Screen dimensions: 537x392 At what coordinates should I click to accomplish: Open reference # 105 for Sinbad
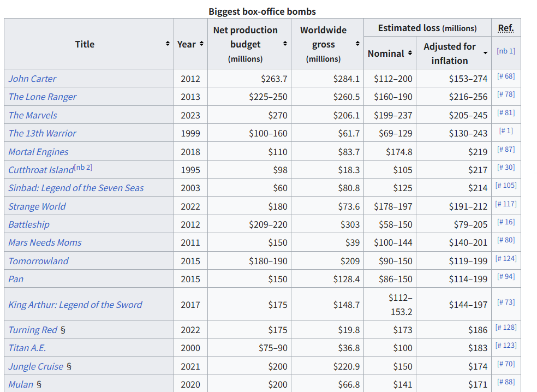[506, 186]
